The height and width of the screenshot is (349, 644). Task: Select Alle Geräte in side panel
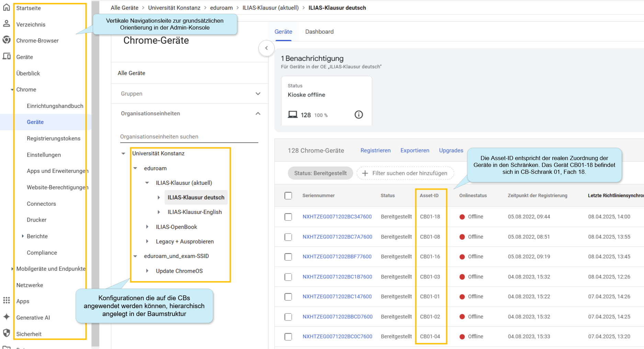point(132,73)
